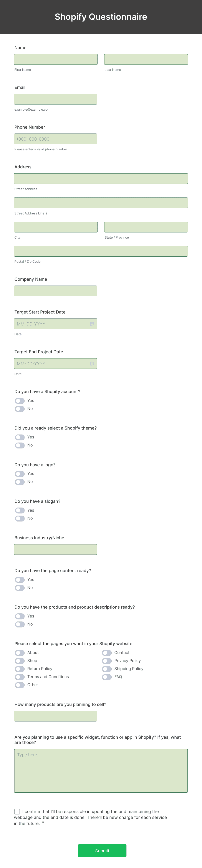Enable the FAQ page option

point(106,677)
